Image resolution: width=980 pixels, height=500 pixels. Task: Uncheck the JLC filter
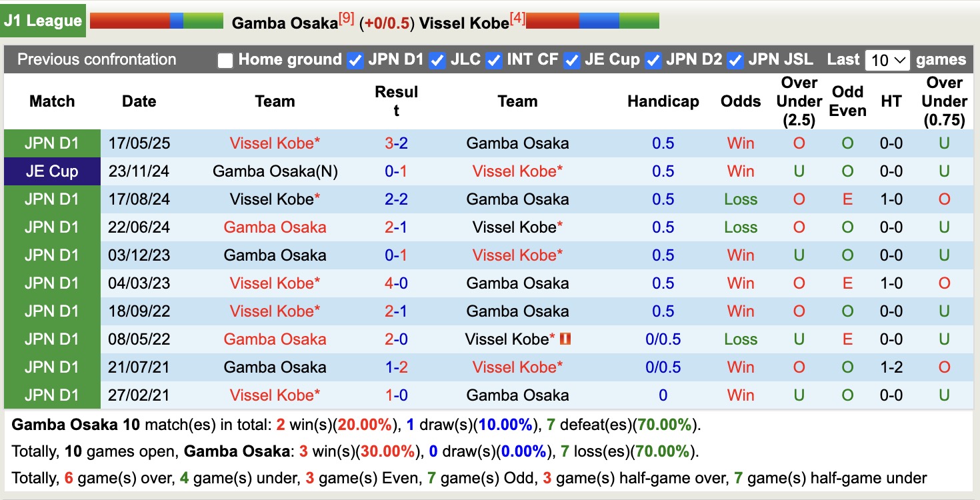(437, 59)
